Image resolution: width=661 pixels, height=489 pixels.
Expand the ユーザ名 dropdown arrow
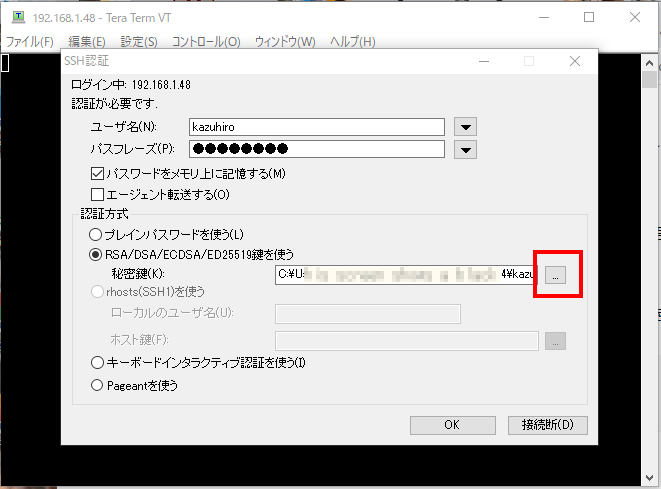tap(465, 127)
